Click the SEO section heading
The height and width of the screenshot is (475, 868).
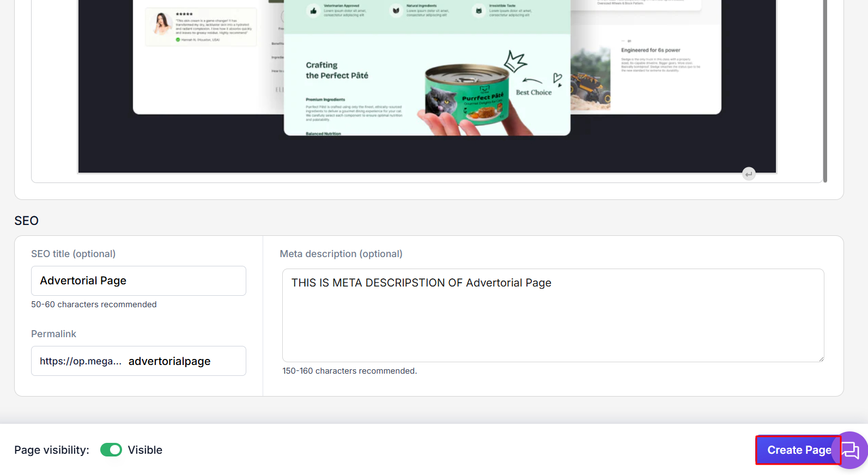coord(26,221)
